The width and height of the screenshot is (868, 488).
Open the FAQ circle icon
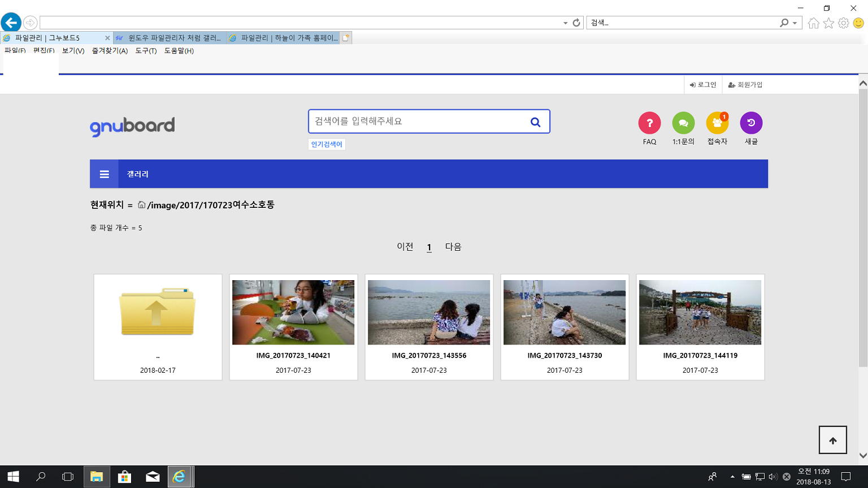coord(649,123)
